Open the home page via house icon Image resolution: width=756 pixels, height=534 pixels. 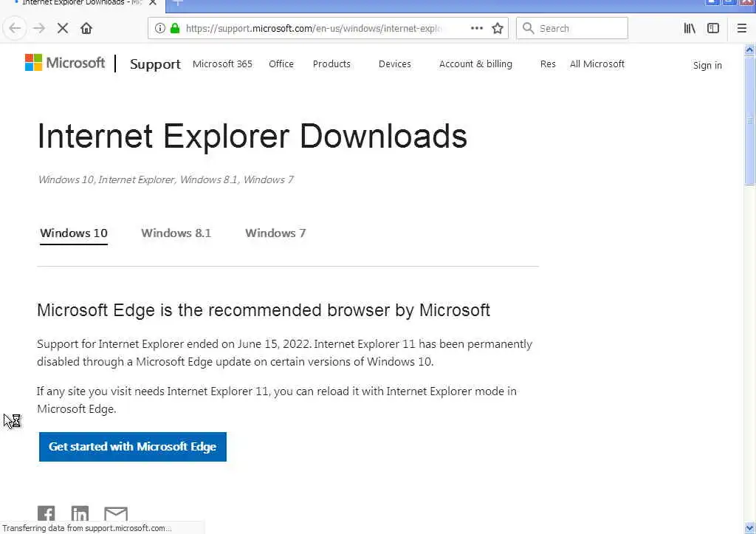tap(86, 29)
